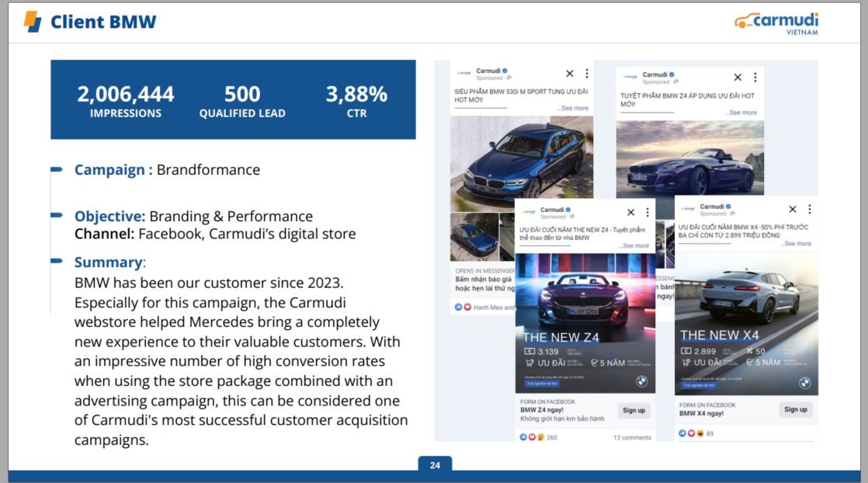Viewport: 868px width, 483px height.
Task: View 'Hanh Meo' reactions on 530i ad
Action: coord(485,308)
